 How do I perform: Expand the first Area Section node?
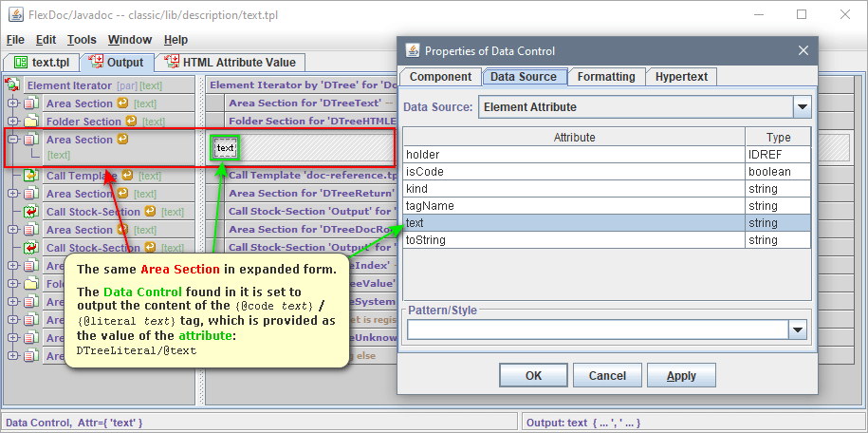pos(13,104)
